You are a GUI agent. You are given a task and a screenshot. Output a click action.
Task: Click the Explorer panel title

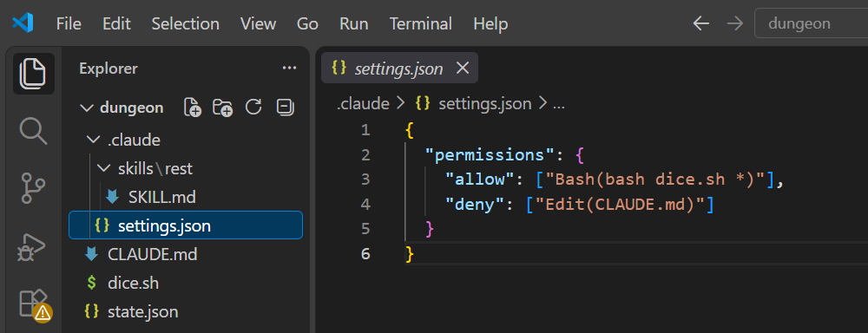[x=108, y=69]
